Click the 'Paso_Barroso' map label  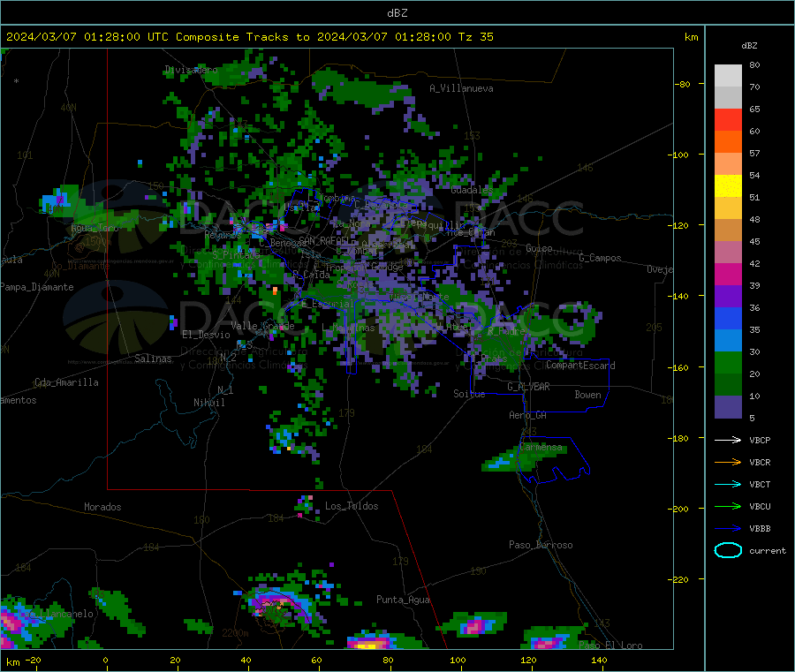click(541, 545)
